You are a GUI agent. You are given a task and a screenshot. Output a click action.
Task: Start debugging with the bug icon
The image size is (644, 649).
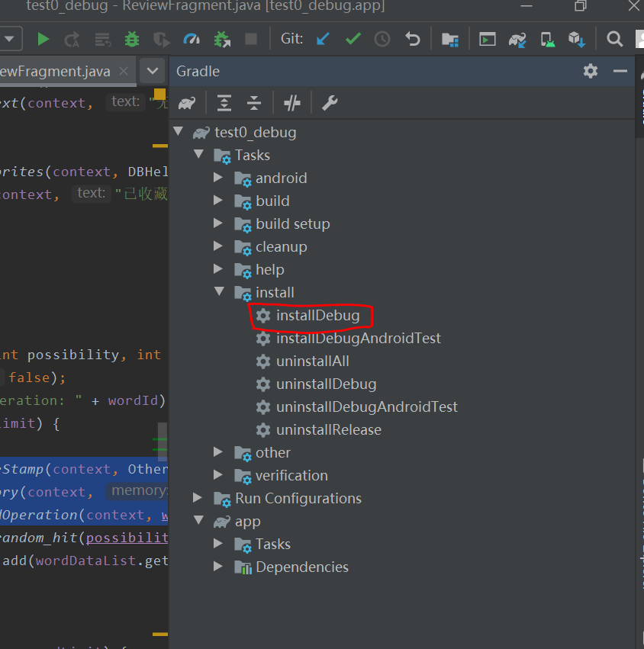[x=132, y=39]
